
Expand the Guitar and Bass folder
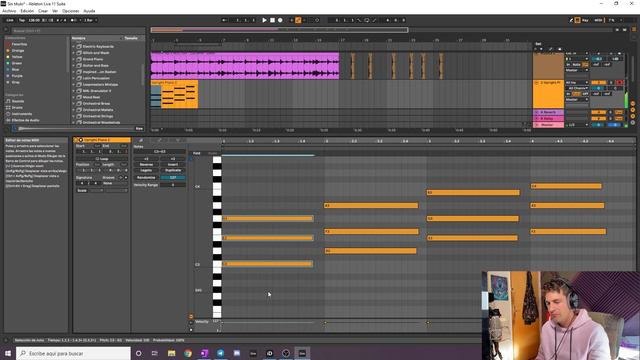coord(74,65)
